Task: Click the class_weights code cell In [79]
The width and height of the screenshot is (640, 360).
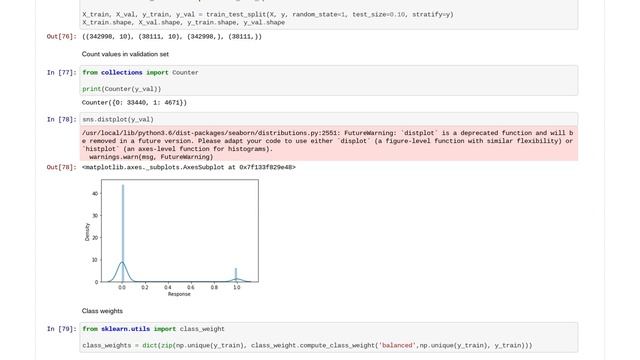Action: tap(329, 337)
